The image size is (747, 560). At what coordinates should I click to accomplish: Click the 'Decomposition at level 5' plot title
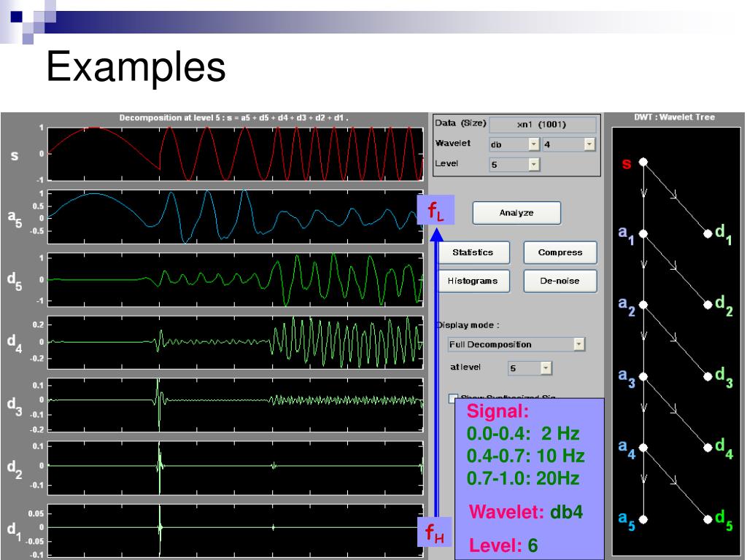tap(233, 117)
